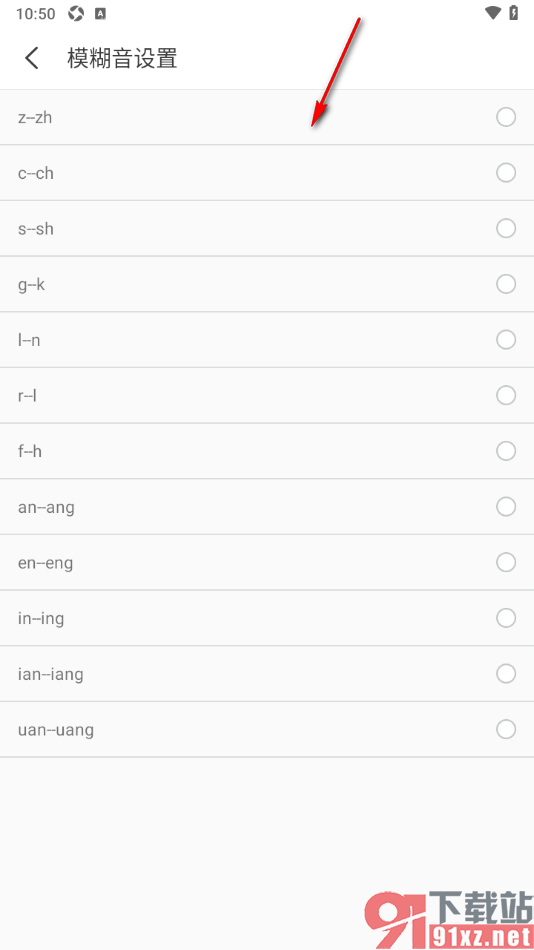Enable the c--ch fuzzy pinyin option

pos(506,173)
